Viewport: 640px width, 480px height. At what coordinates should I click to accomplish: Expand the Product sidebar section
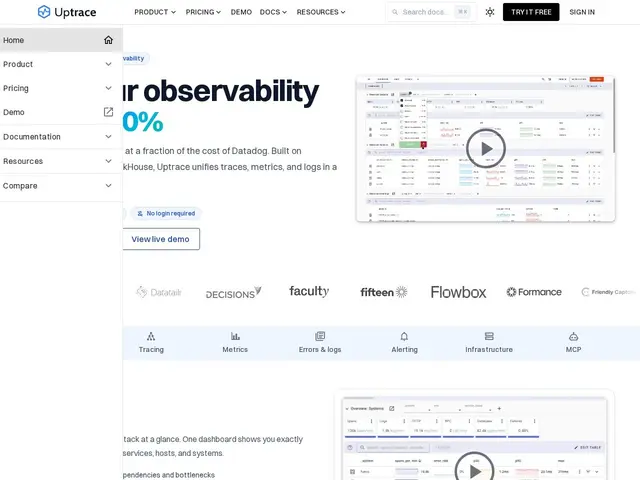[61, 64]
